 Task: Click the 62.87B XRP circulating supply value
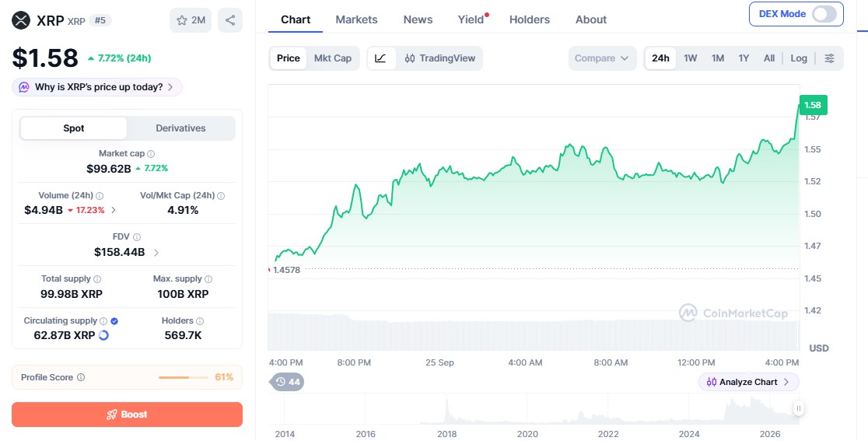tap(65, 335)
